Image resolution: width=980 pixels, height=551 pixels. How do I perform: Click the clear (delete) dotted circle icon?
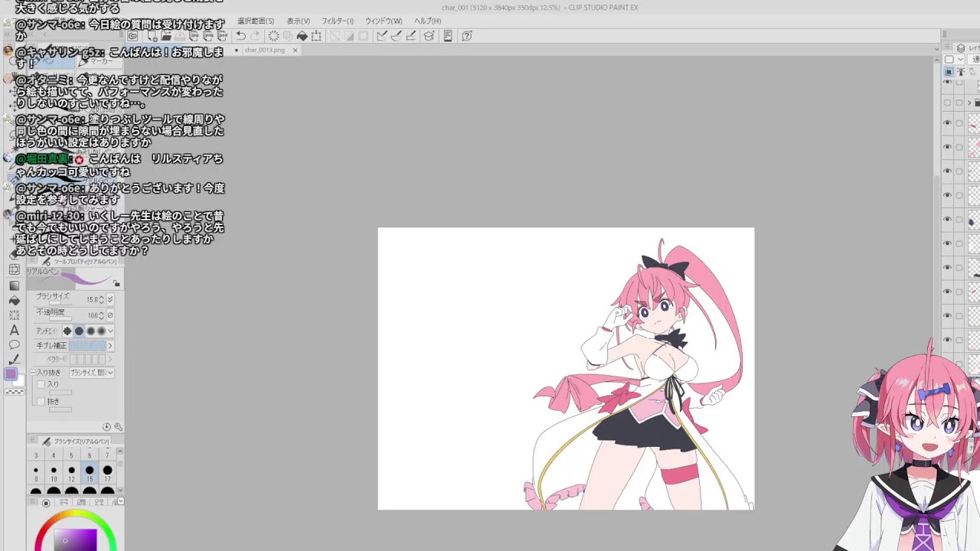click(273, 36)
